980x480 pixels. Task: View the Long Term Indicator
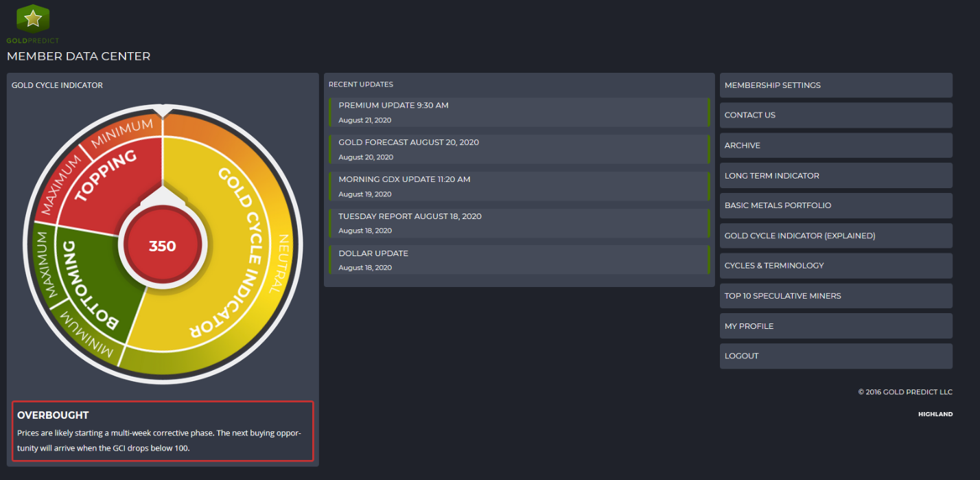835,176
